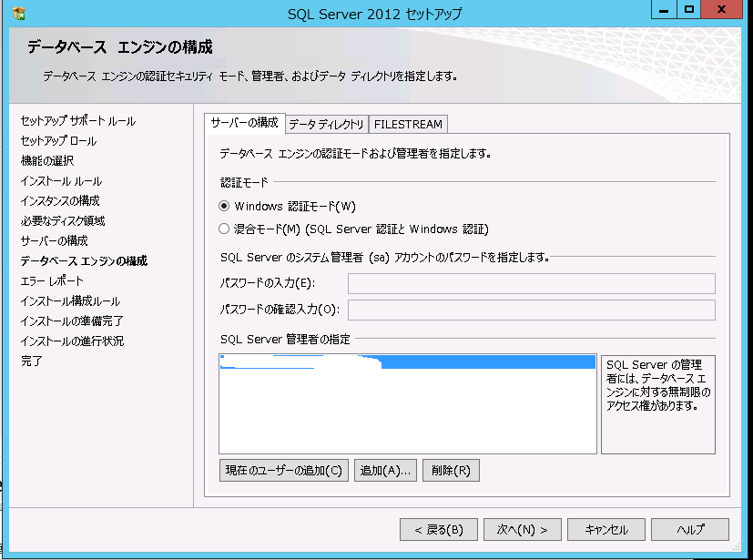Maximize the SQL Server setup window
The image size is (753, 560).
click(689, 9)
